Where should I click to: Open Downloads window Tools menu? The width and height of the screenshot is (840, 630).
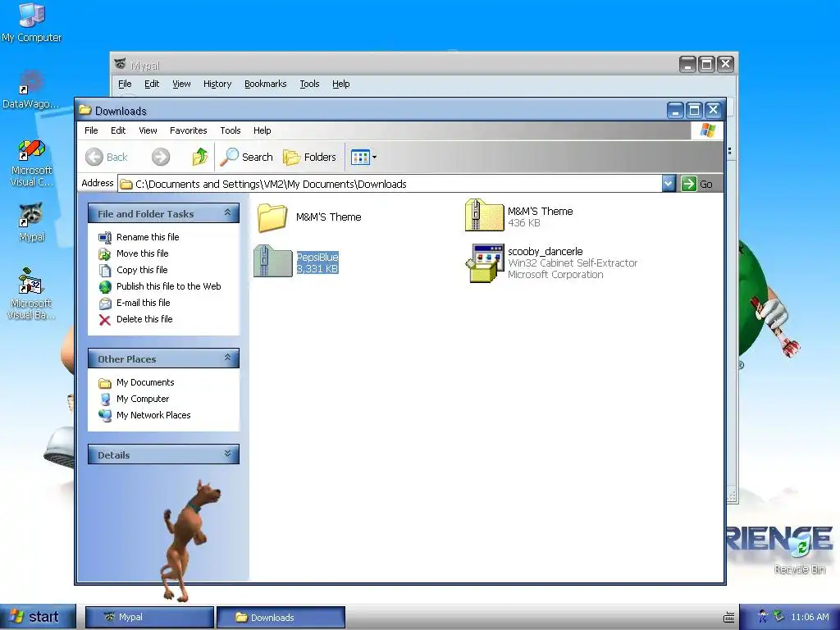click(x=231, y=130)
